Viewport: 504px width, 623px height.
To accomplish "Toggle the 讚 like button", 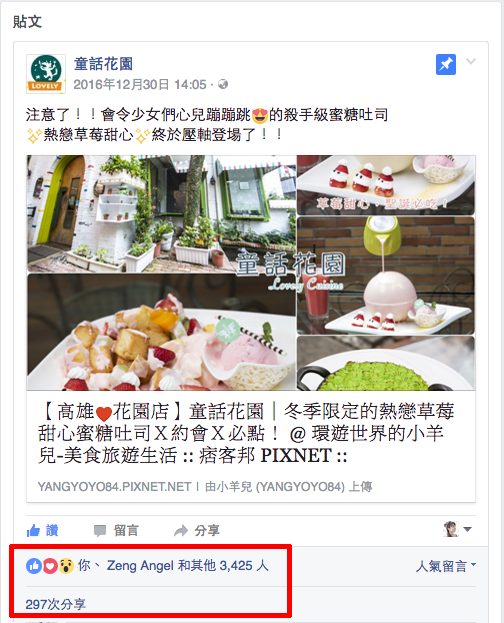I will pos(43,530).
